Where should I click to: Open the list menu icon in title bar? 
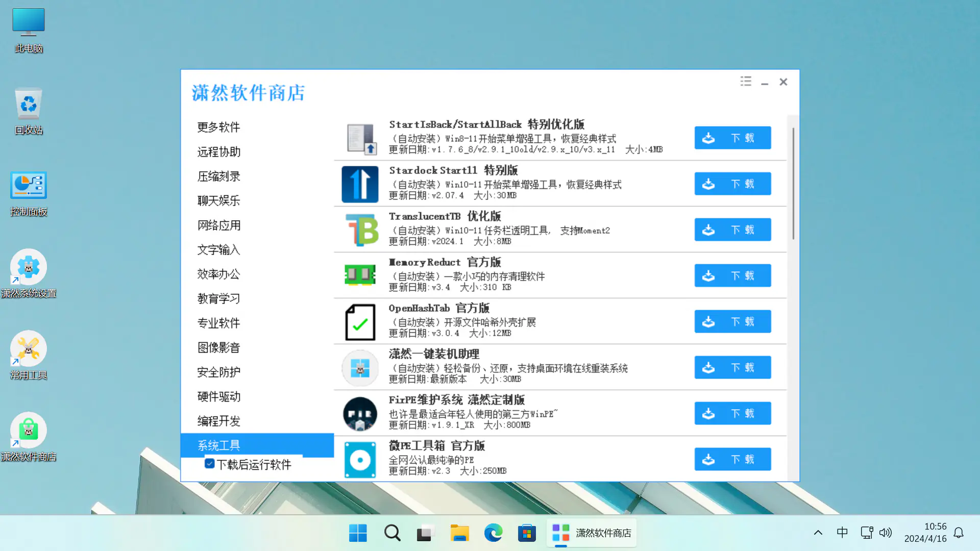click(x=746, y=82)
